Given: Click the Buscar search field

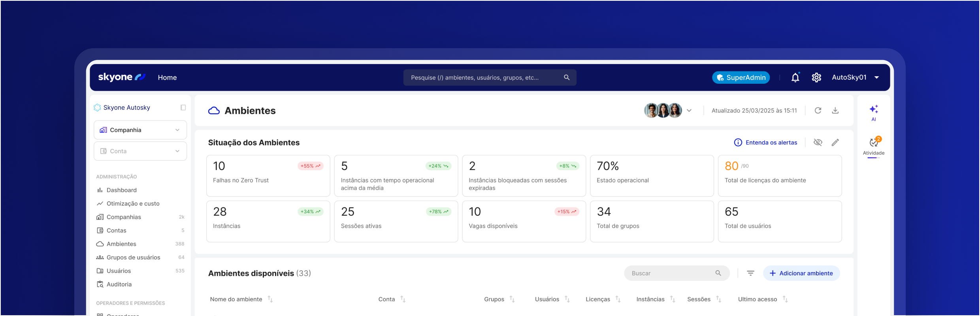Looking at the screenshot, I should point(672,273).
